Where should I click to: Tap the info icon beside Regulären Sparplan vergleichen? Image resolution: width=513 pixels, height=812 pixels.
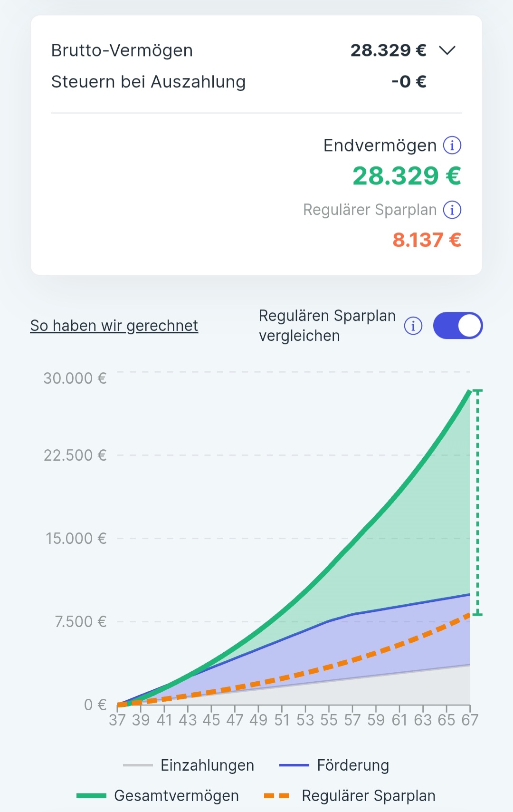click(x=413, y=326)
